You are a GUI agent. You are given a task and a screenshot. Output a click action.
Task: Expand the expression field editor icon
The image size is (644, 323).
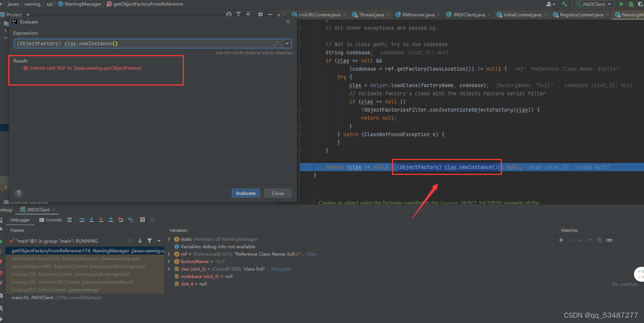tap(276, 44)
